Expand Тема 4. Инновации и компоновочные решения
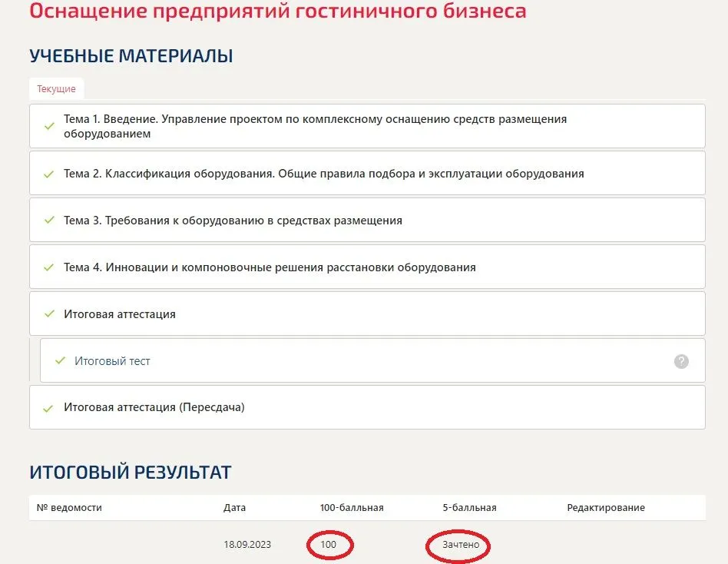The width and height of the screenshot is (728, 564). pos(270,267)
